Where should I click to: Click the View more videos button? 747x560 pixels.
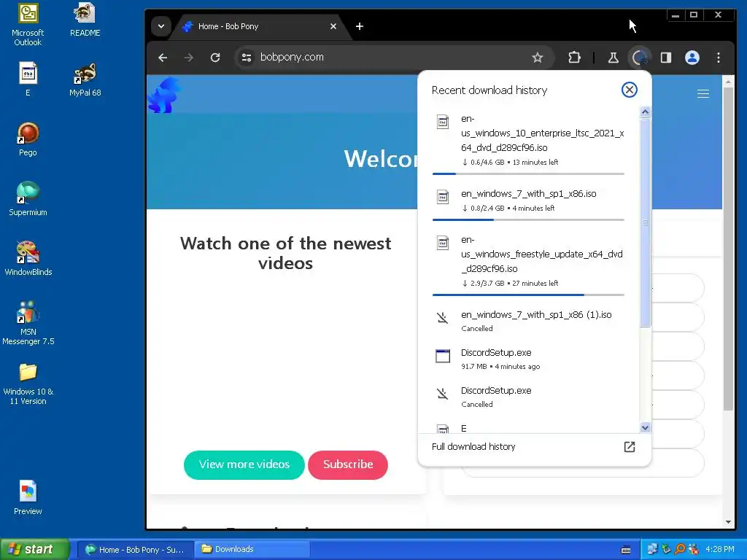point(244,464)
